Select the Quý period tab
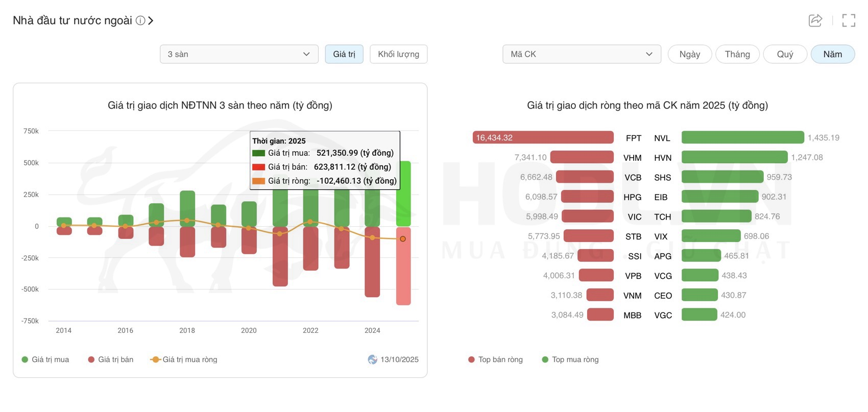 [785, 54]
